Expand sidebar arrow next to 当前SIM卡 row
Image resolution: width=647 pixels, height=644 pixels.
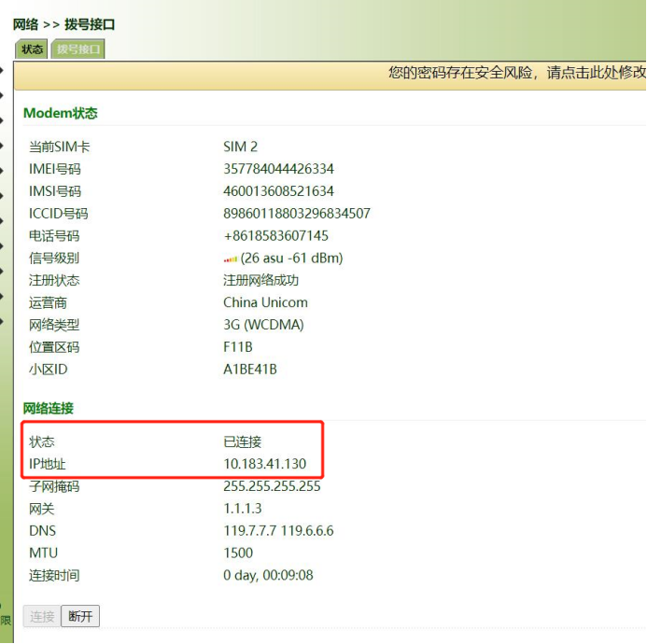(3, 147)
